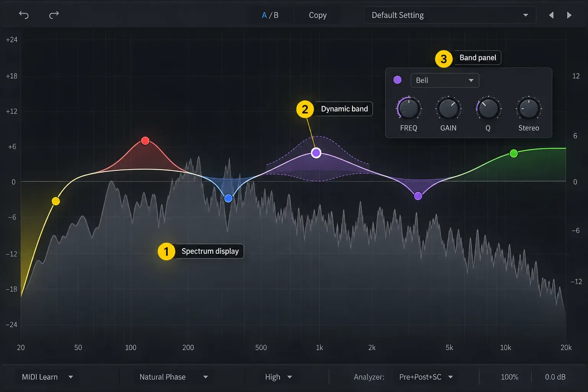Select the purple cut band node near 4k
This screenshot has width=588, height=392.
pyautogui.click(x=418, y=196)
